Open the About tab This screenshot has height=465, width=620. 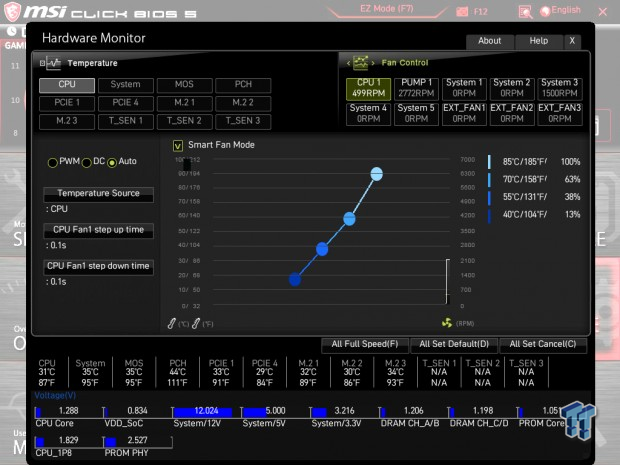[490, 41]
